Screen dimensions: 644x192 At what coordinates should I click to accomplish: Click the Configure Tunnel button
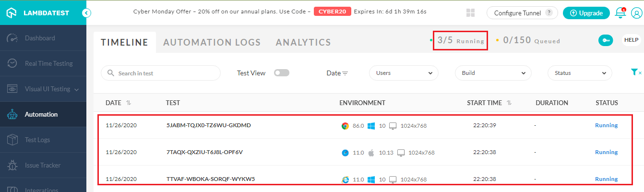point(522,13)
